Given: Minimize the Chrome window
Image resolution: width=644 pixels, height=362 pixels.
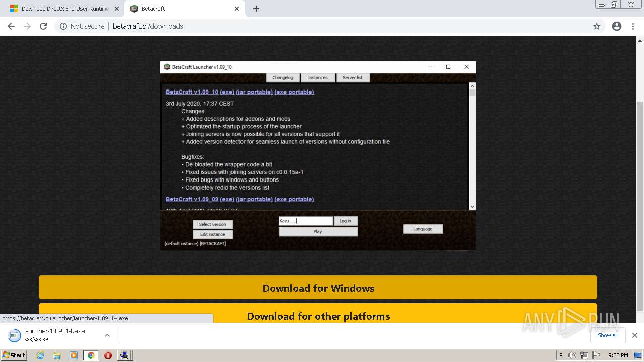Looking at the screenshot, I should [x=601, y=5].
